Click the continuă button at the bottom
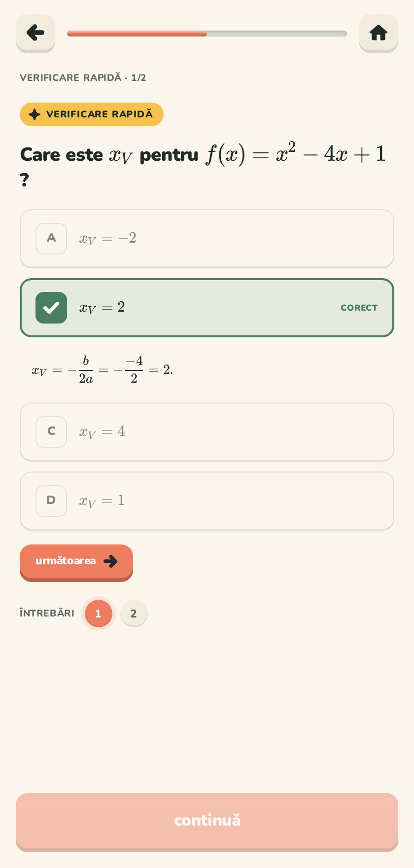 [207, 822]
